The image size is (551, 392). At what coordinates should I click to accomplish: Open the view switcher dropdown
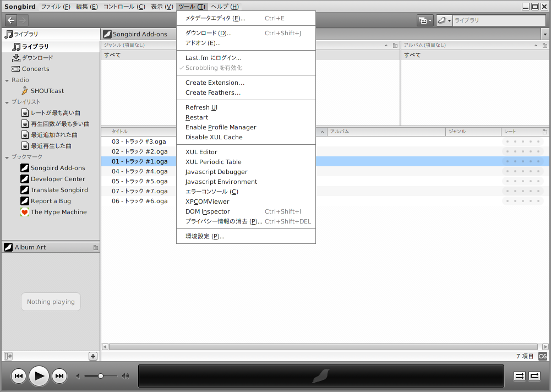point(425,20)
